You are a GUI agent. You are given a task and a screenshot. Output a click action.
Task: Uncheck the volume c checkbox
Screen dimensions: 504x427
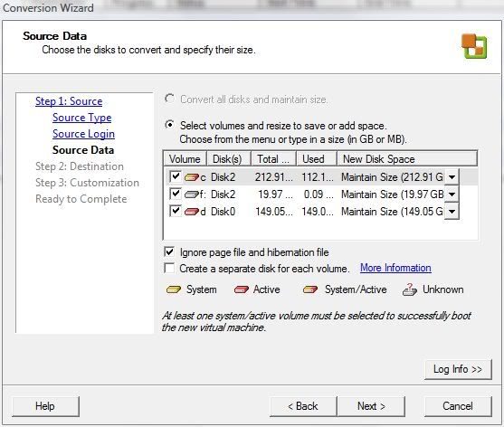click(176, 176)
